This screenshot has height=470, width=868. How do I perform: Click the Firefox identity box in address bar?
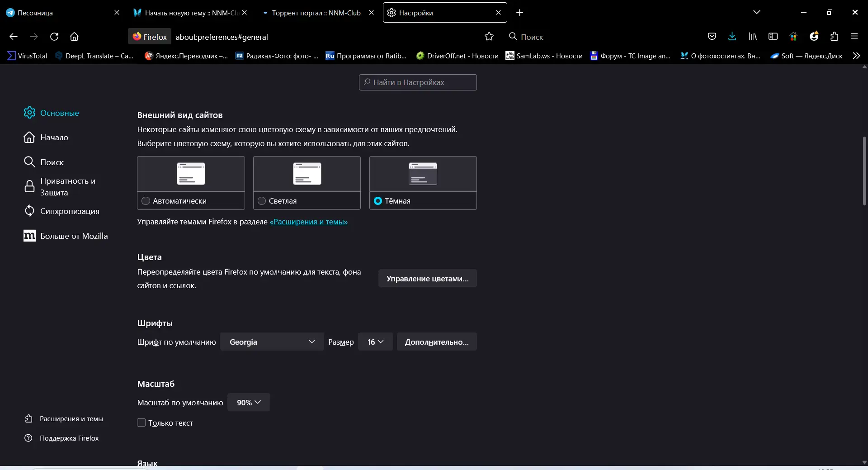pyautogui.click(x=150, y=37)
